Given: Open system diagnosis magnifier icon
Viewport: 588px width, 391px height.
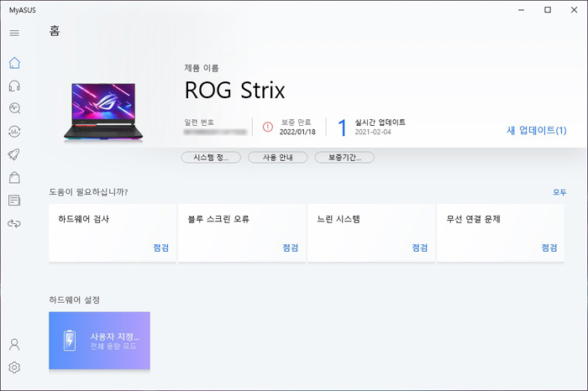Looking at the screenshot, I should tap(14, 108).
